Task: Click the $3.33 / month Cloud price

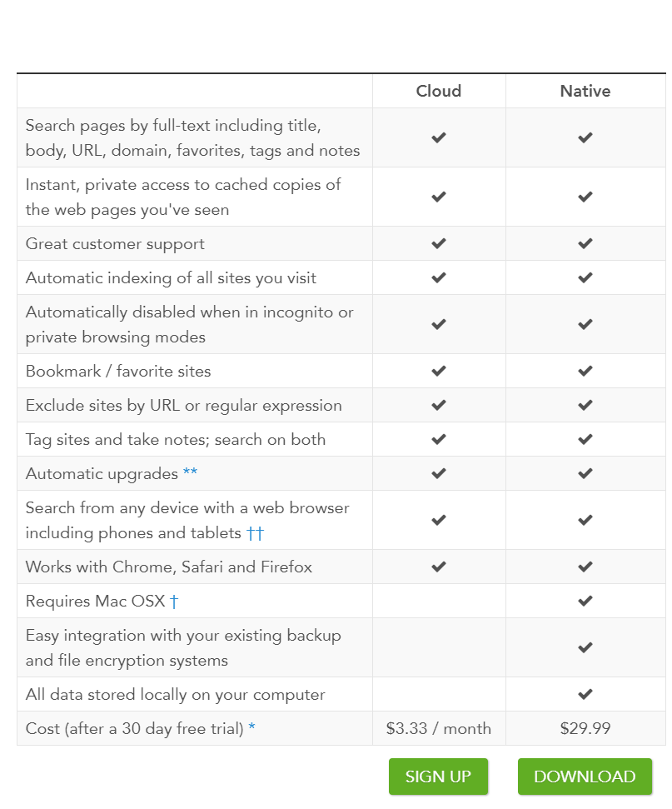Action: 439,729
